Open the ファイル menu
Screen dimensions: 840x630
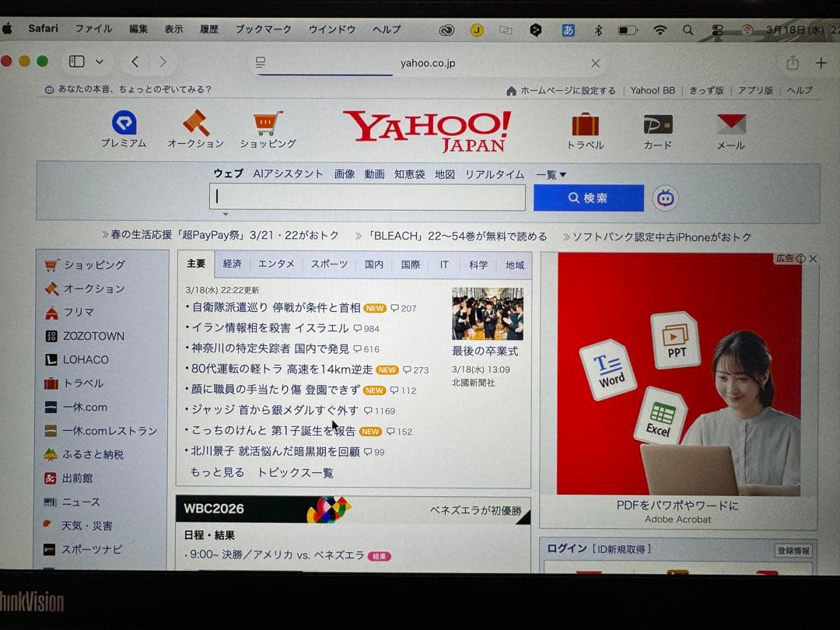pos(93,29)
